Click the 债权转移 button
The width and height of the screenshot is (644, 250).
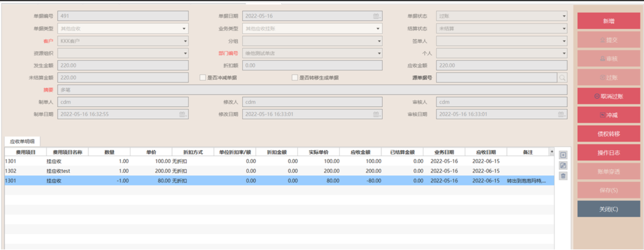click(x=608, y=134)
